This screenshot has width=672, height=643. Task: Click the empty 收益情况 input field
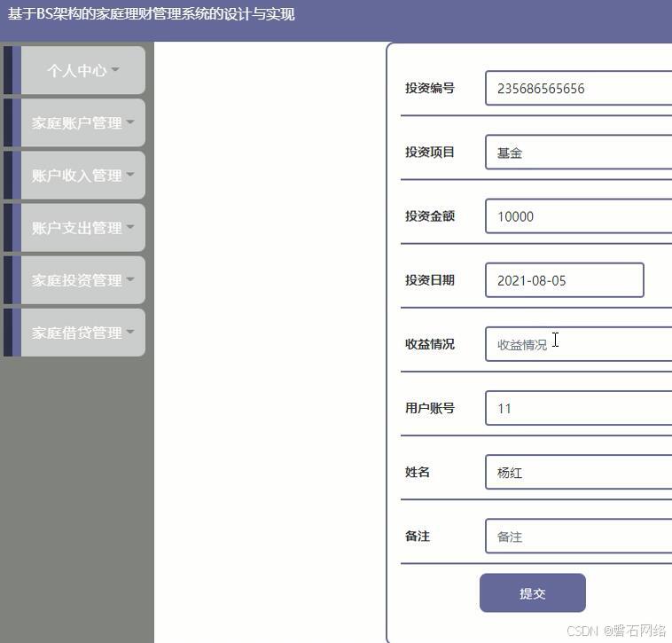pyautogui.click(x=579, y=344)
